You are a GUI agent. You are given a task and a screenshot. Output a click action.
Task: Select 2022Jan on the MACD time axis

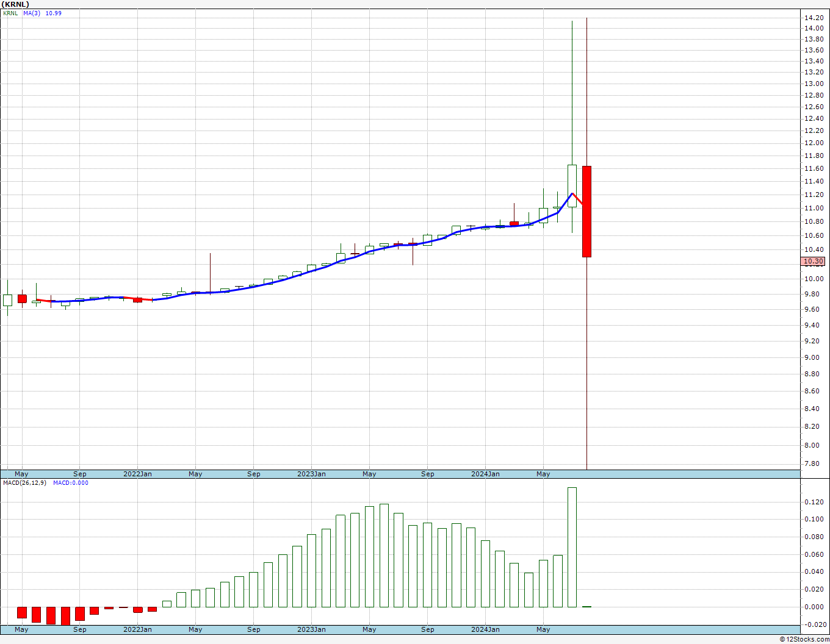pos(137,629)
